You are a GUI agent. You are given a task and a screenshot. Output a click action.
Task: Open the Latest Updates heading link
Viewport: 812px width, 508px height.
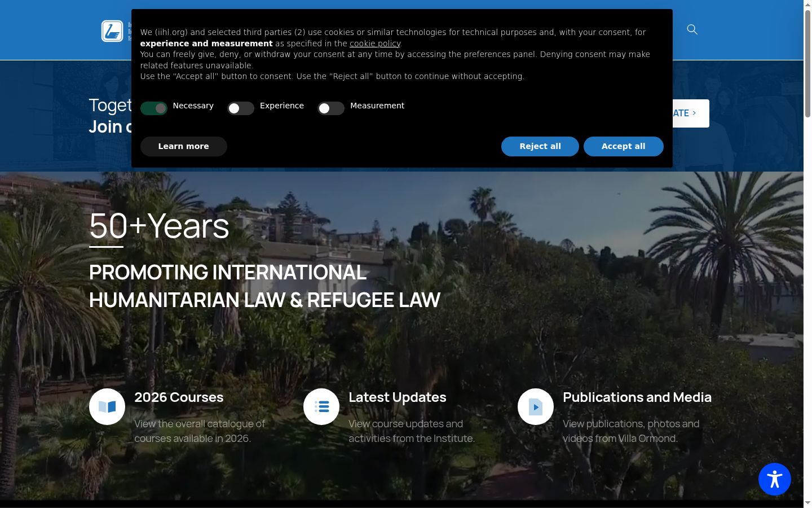[x=398, y=397]
